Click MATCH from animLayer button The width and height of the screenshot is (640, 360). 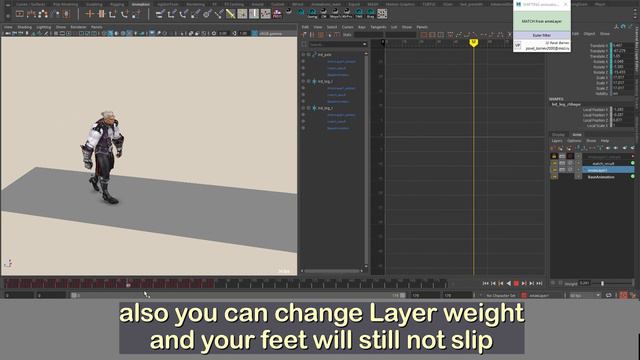coord(542,21)
